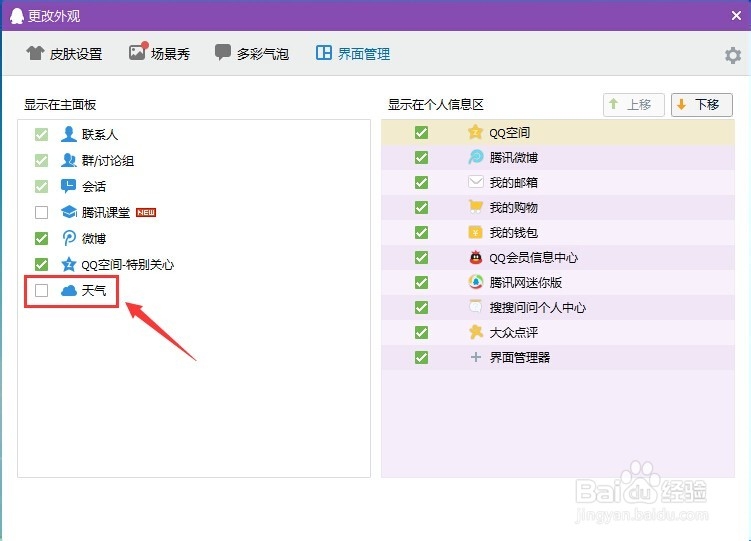This screenshot has height=541, width=751.
Task: Uncheck the QQ空间-特别关心 checkbox
Action: (x=42, y=264)
